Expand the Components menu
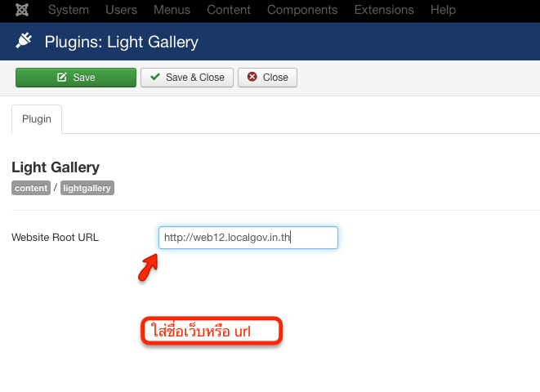The width and height of the screenshot is (540, 392). pos(302,10)
